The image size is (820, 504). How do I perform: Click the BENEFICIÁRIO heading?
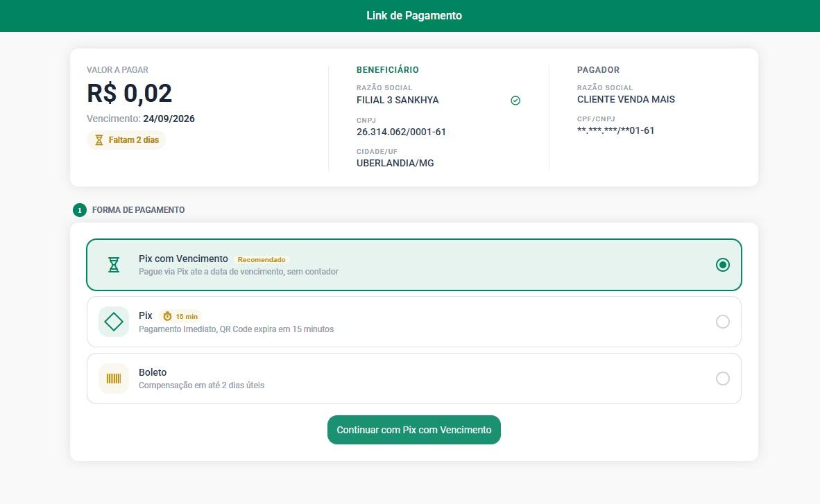point(388,69)
